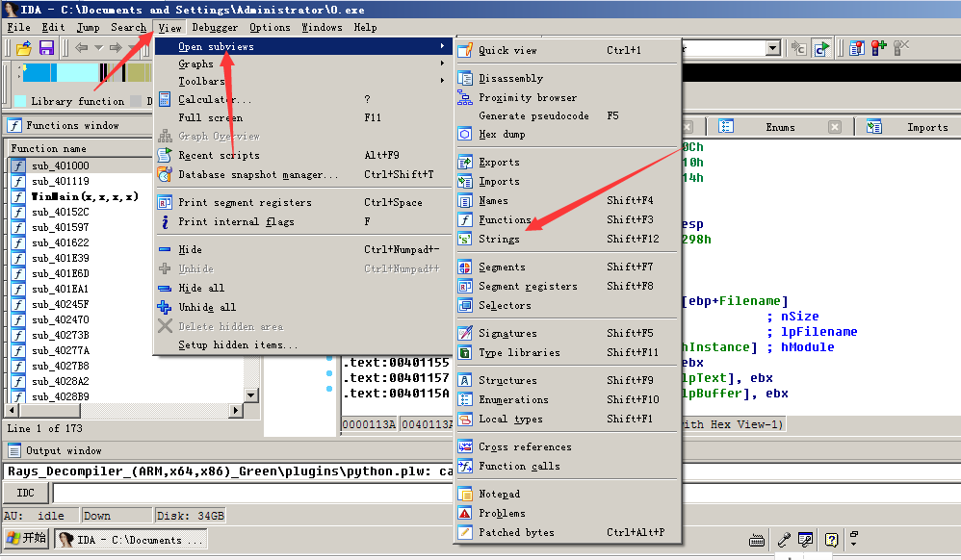This screenshot has width=961, height=560.
Task: Open the Selectors window
Action: pyautogui.click(x=567, y=305)
